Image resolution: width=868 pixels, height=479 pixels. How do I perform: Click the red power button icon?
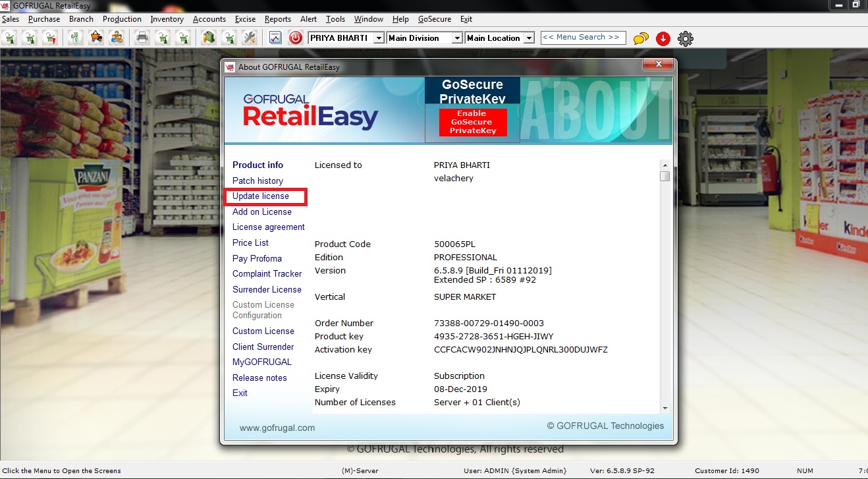(296, 38)
